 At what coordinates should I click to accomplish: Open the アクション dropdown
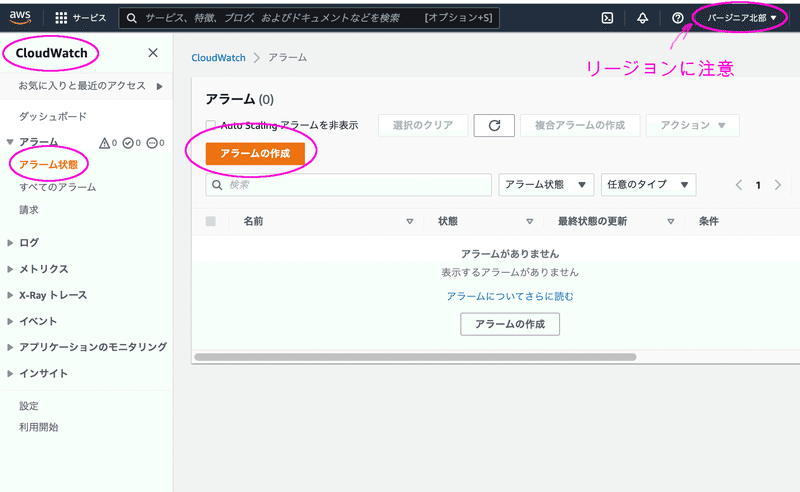click(x=692, y=126)
